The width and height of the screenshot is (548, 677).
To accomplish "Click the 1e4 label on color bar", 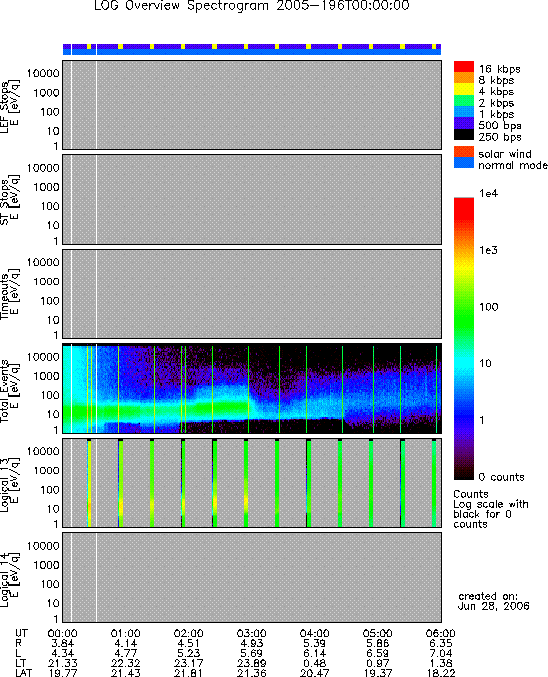I will pos(488,193).
